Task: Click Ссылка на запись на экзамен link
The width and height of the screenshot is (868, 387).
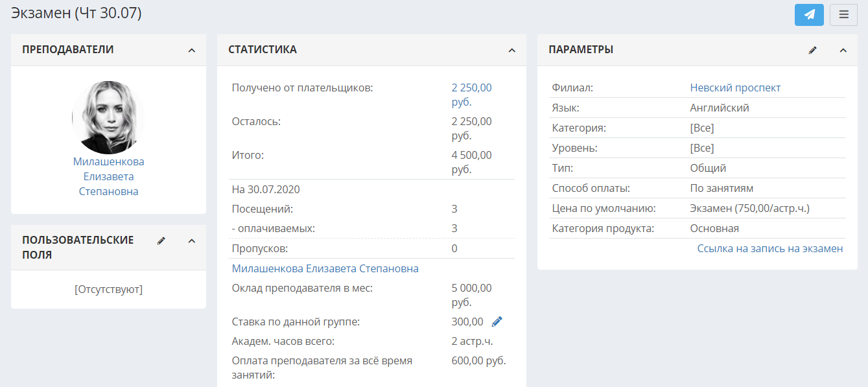Action: (x=770, y=248)
